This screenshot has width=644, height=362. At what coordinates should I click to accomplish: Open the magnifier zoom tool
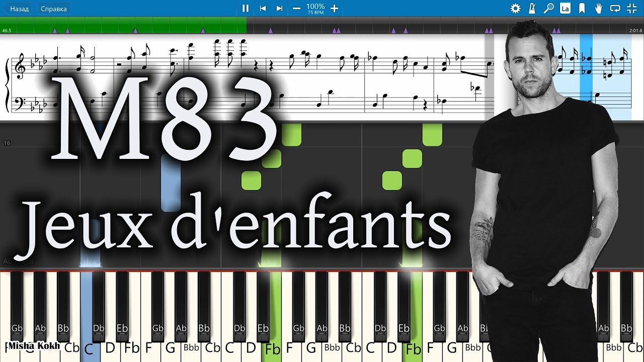[x=549, y=8]
